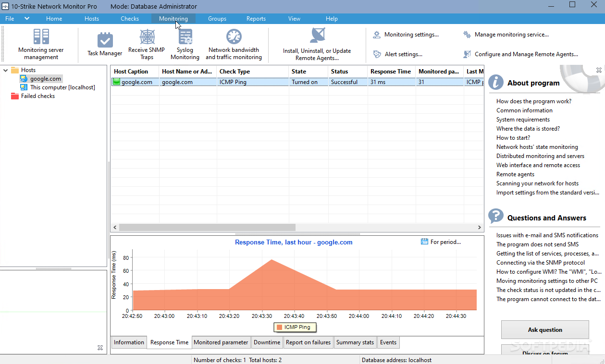Open 'Moving monitoring settings to other PC' link
The height and width of the screenshot is (364, 605).
pyautogui.click(x=547, y=281)
